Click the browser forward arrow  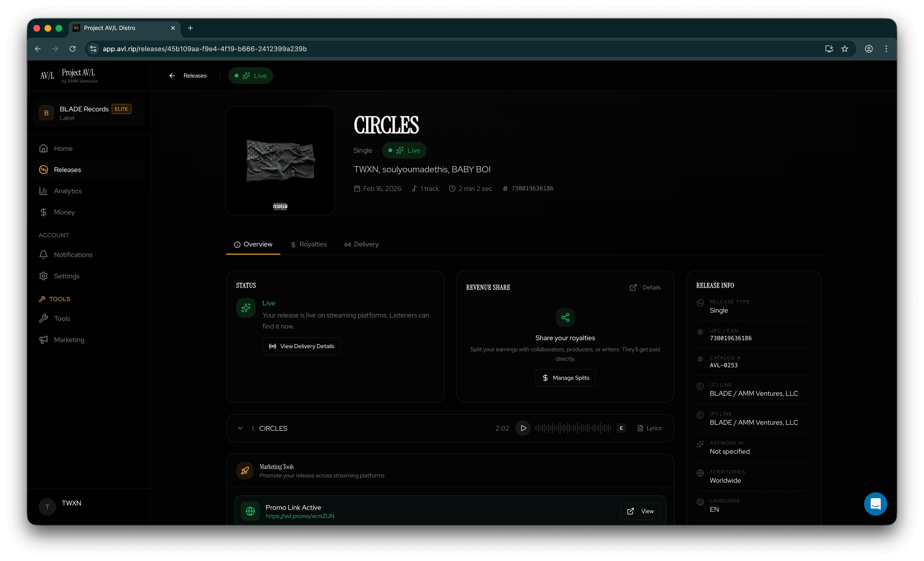coord(55,49)
